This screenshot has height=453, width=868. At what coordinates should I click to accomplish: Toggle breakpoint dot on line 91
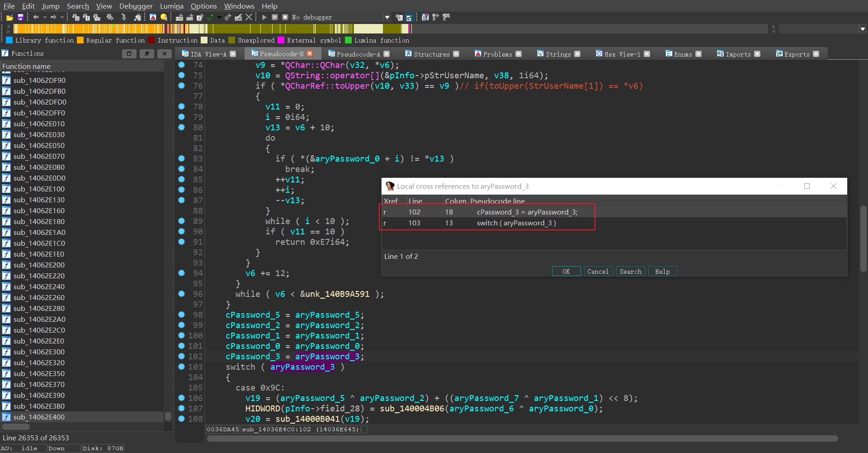pyautogui.click(x=182, y=242)
